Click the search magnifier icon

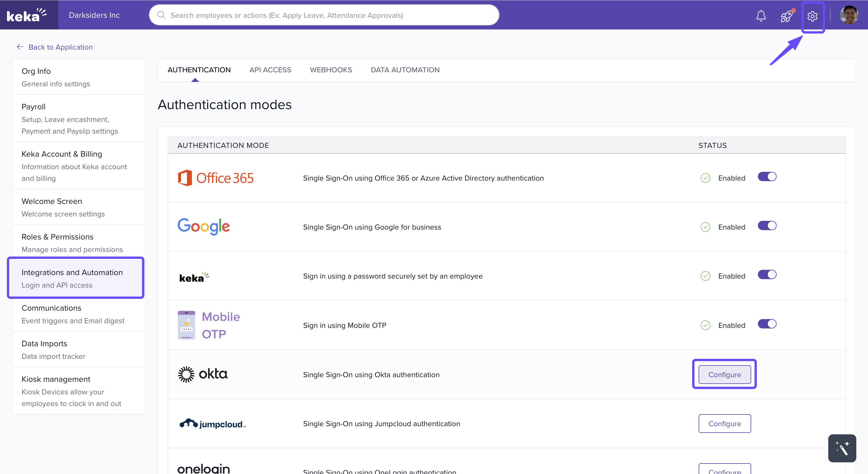(x=162, y=15)
